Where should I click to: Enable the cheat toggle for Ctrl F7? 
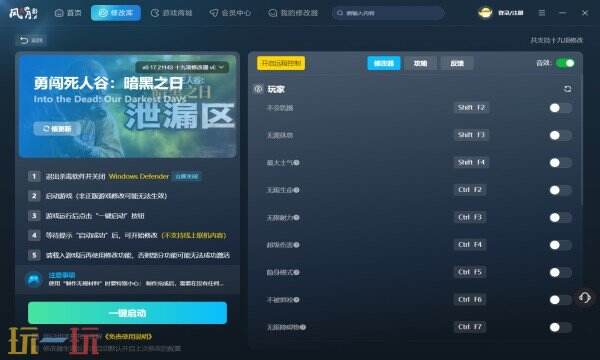(560, 327)
